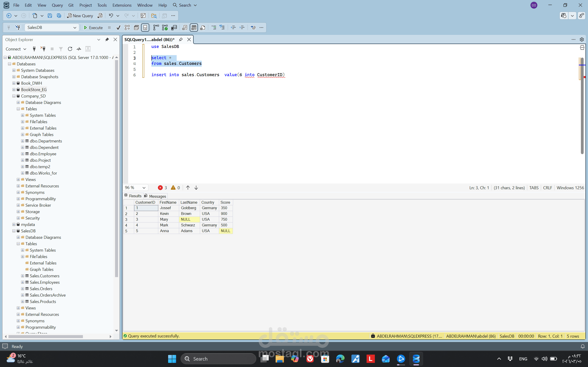
Task: Switch to the Messages tab
Action: pyautogui.click(x=157, y=196)
